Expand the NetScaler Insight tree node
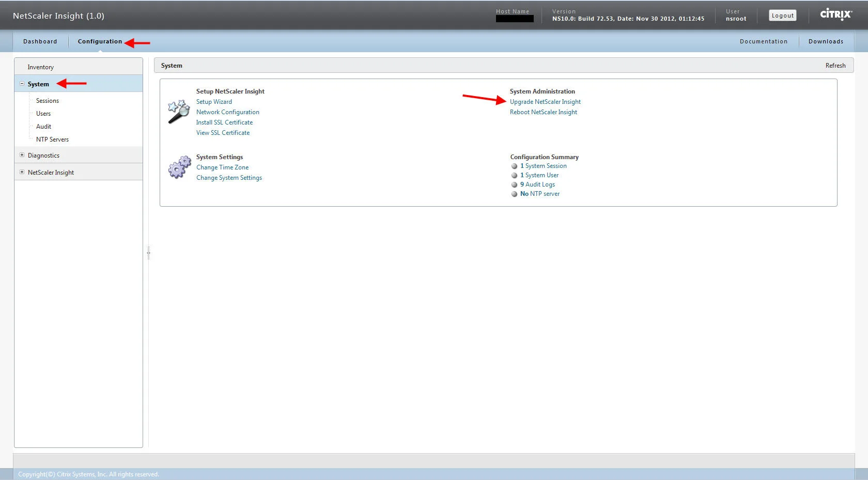The image size is (868, 480). 22,172
